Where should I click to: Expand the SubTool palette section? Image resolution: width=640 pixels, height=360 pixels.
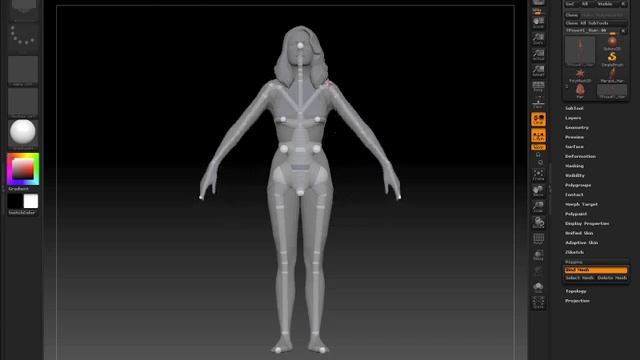coord(574,108)
